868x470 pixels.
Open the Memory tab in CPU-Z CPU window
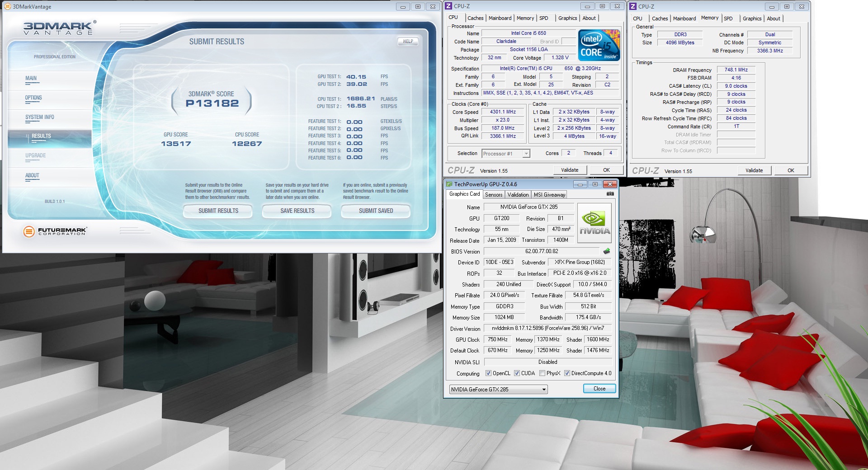click(x=525, y=18)
